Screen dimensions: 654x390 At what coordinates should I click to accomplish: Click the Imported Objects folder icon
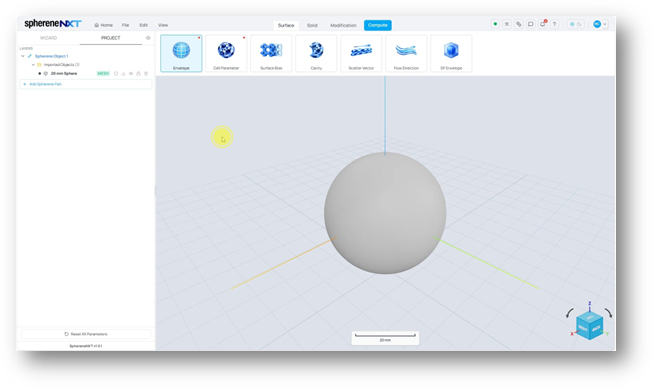tap(39, 65)
